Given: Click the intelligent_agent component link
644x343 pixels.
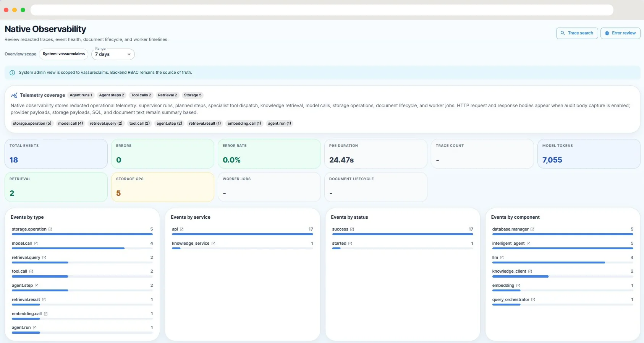Looking at the screenshot, I should [x=508, y=244].
